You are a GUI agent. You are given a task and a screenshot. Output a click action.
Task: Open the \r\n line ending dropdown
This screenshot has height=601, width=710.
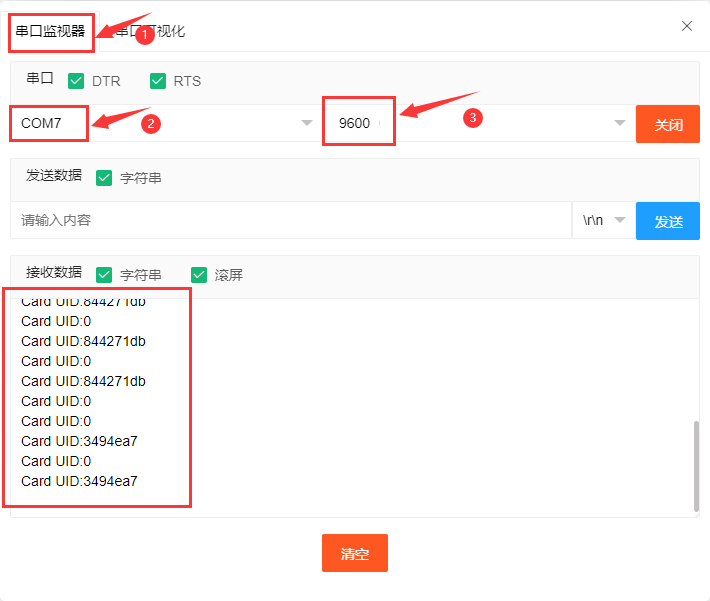pyautogui.click(x=604, y=220)
